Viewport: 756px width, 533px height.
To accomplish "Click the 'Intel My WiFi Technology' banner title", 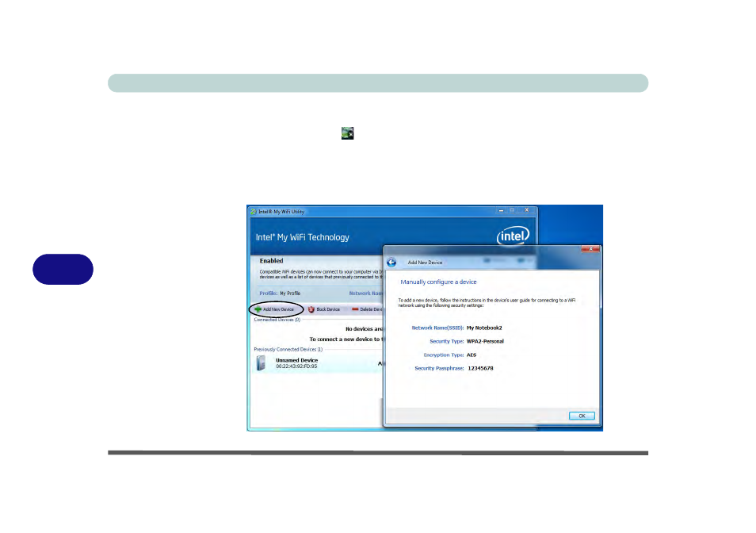I will [x=302, y=237].
